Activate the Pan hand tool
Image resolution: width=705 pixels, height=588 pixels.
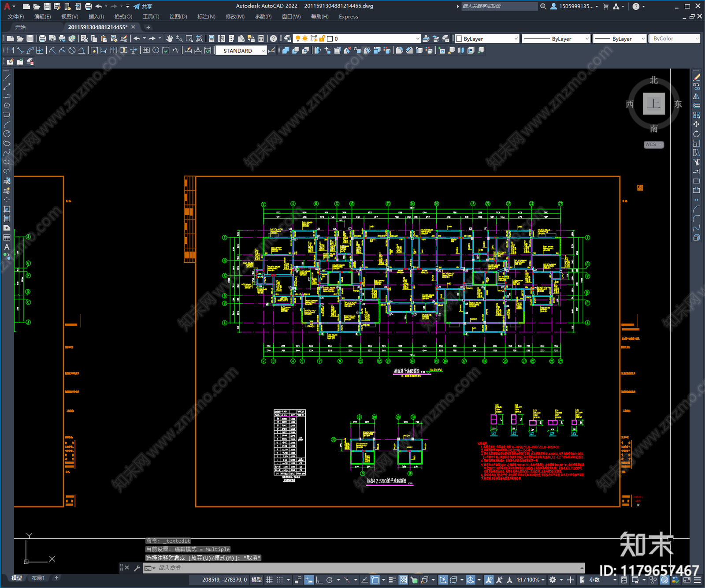170,39
